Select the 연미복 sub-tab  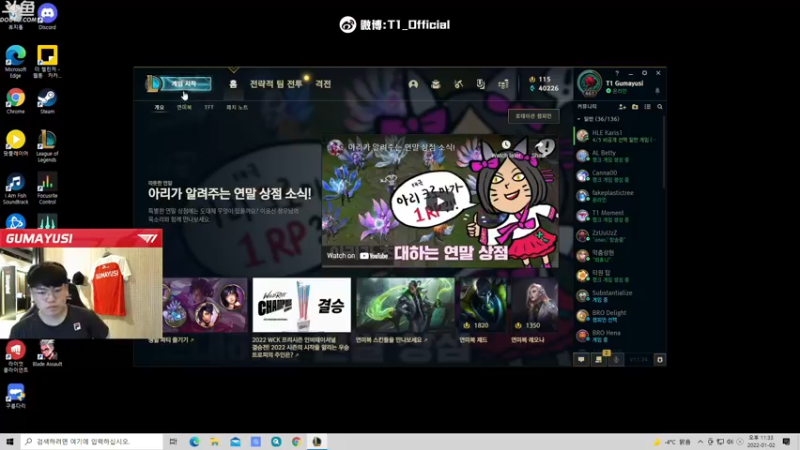[184, 107]
